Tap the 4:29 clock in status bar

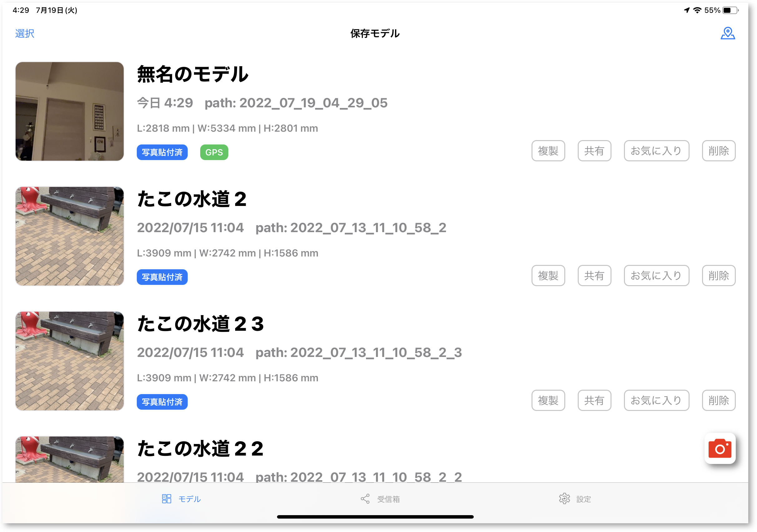click(x=21, y=10)
